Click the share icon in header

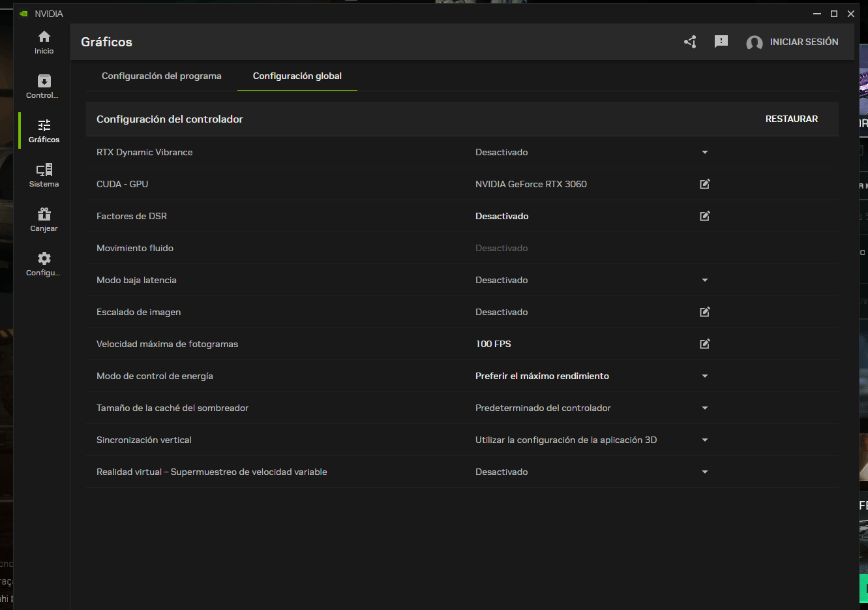pos(690,42)
